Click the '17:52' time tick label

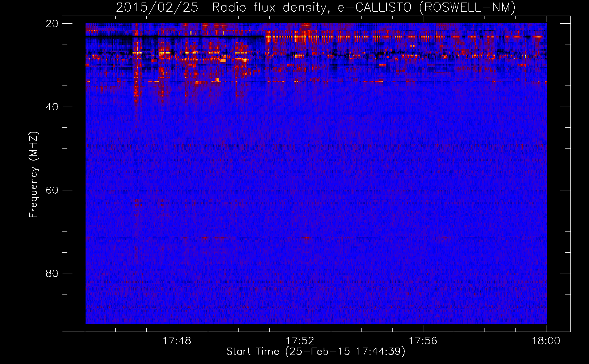[300, 341]
